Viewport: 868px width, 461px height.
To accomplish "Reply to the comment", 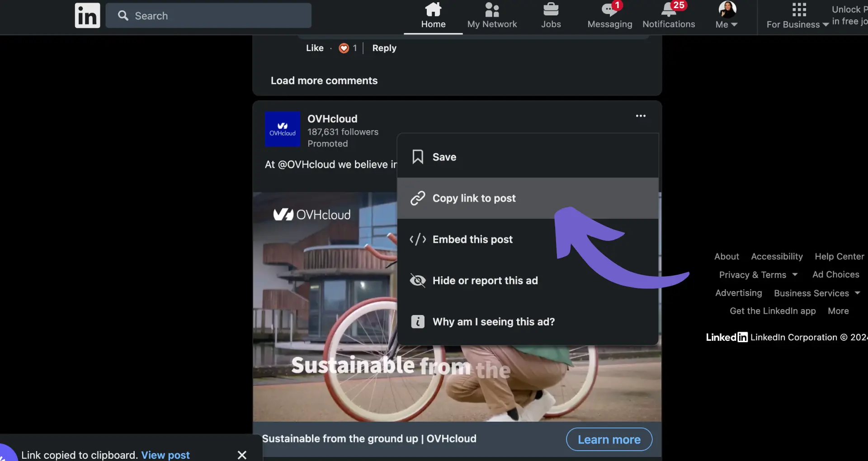I will tap(384, 48).
